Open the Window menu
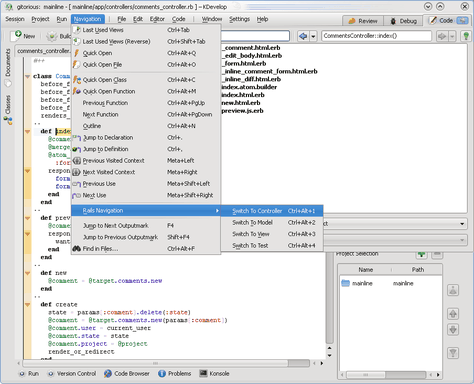This screenshot has height=384, width=474. 212,19
